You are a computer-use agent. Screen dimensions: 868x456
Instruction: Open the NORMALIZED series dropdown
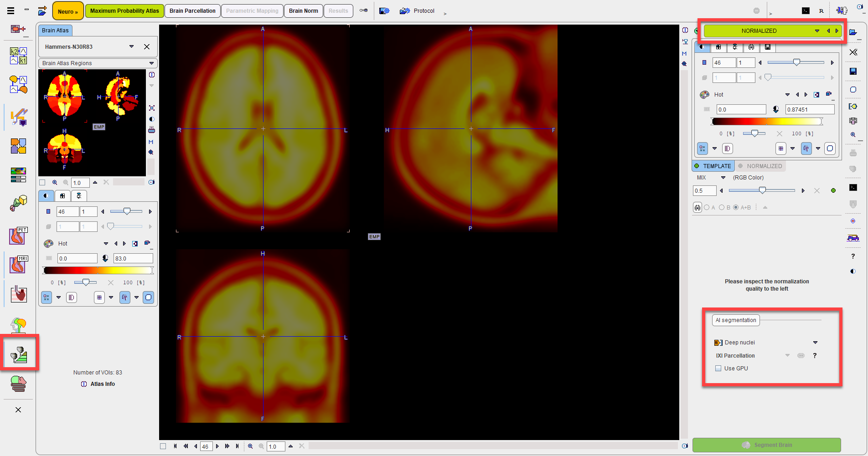pos(817,31)
